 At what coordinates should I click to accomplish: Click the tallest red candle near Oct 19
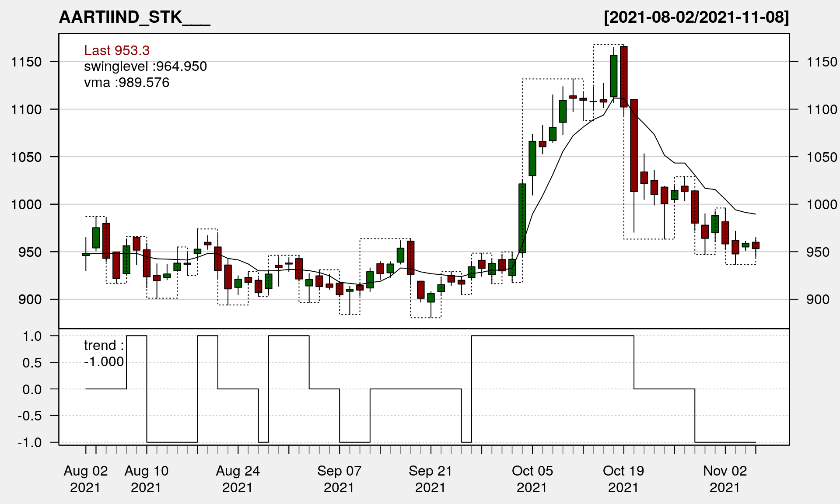(633, 145)
